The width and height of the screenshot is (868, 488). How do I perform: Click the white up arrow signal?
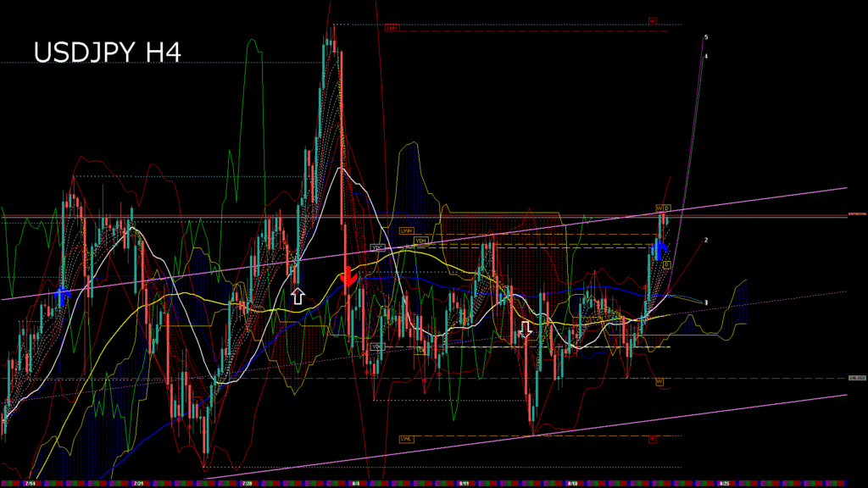coord(298,296)
